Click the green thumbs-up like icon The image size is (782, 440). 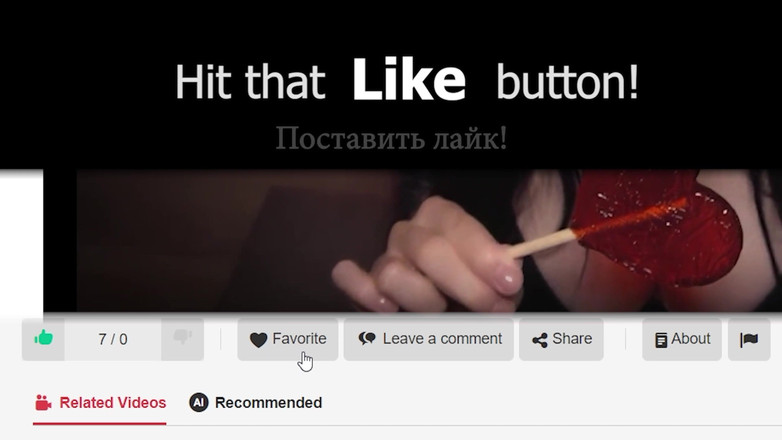pyautogui.click(x=43, y=338)
